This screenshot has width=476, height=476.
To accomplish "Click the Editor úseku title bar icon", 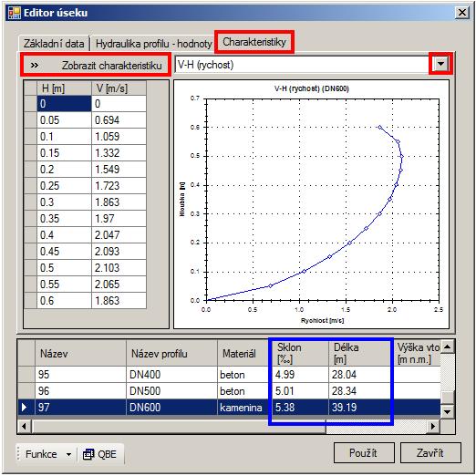I will pyautogui.click(x=14, y=13).
